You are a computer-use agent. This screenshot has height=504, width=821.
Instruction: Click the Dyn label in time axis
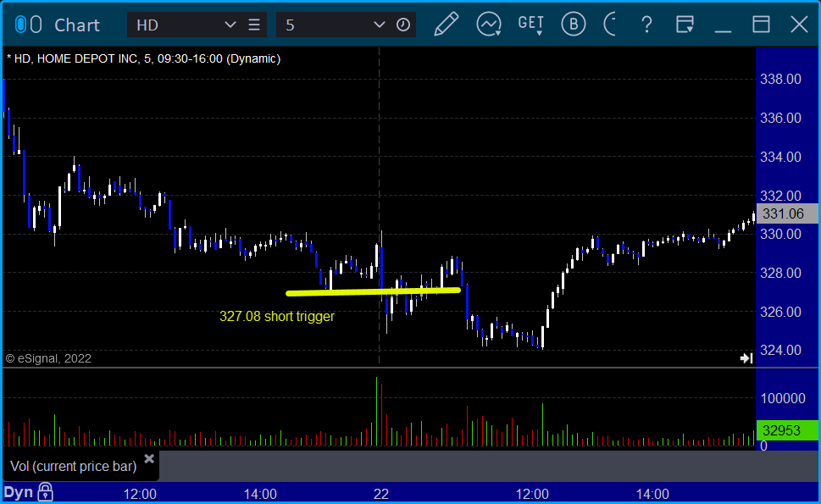[x=19, y=492]
